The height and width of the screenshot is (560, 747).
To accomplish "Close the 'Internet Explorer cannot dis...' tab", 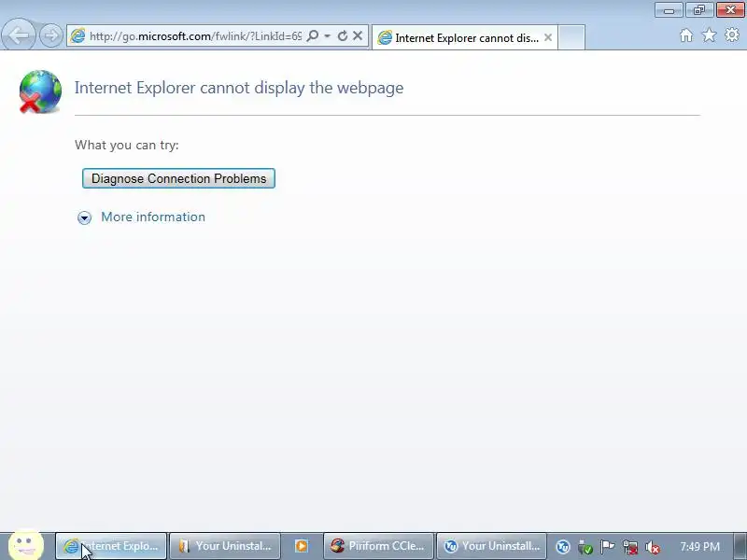I will 548,37.
